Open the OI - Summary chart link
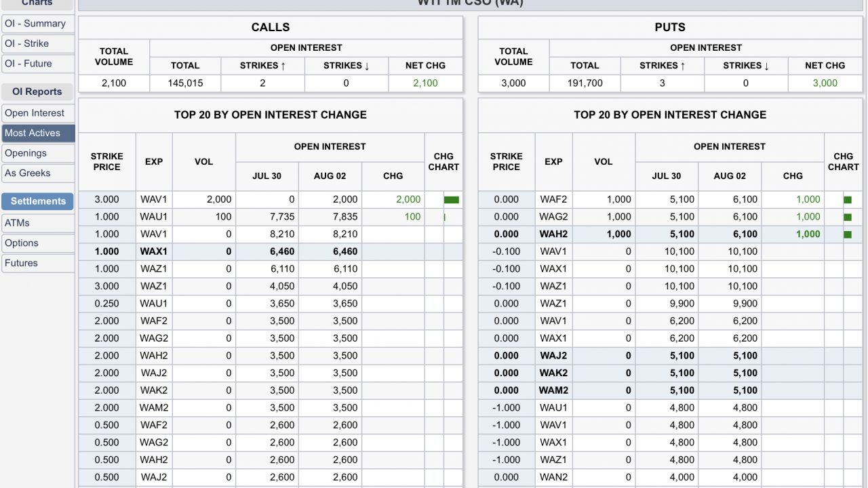 [x=35, y=24]
